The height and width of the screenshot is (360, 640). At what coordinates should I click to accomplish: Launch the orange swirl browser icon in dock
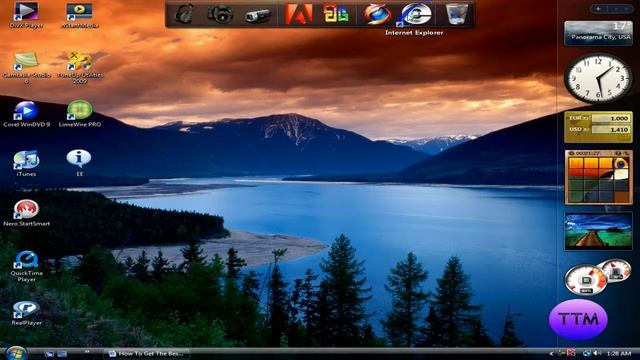(377, 14)
